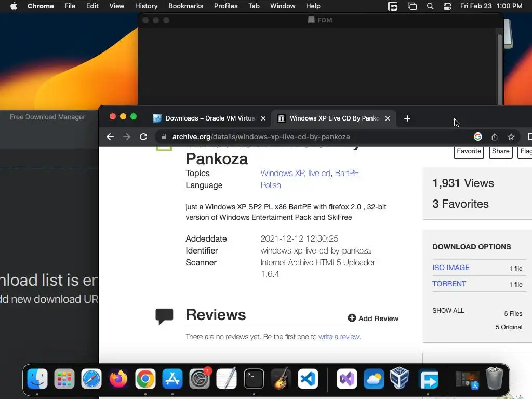Viewport: 532px width, 399px height.
Task: Open the Polish language link
Action: coord(270,185)
